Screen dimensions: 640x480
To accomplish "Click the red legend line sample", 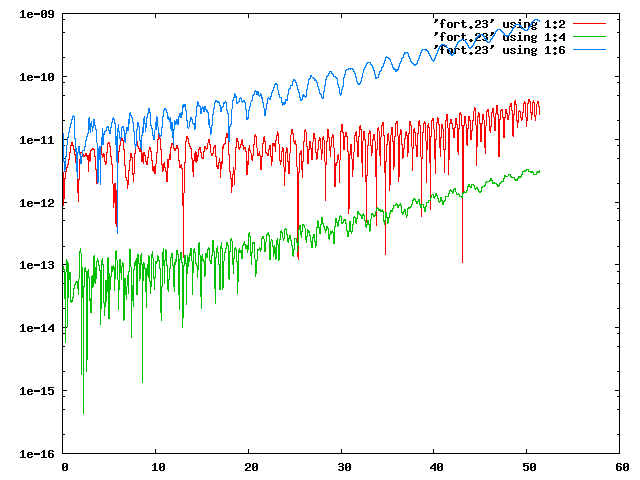I will coord(589,24).
